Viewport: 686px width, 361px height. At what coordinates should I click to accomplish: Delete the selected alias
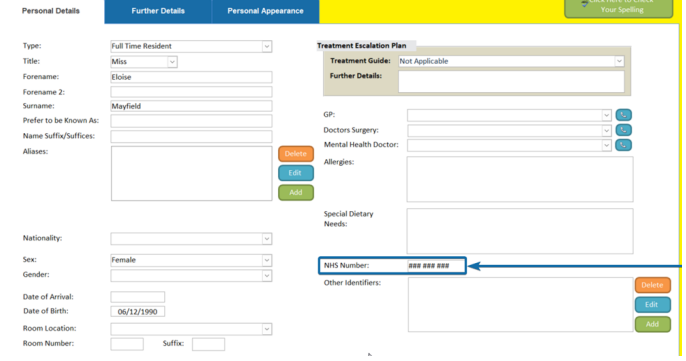click(x=296, y=154)
